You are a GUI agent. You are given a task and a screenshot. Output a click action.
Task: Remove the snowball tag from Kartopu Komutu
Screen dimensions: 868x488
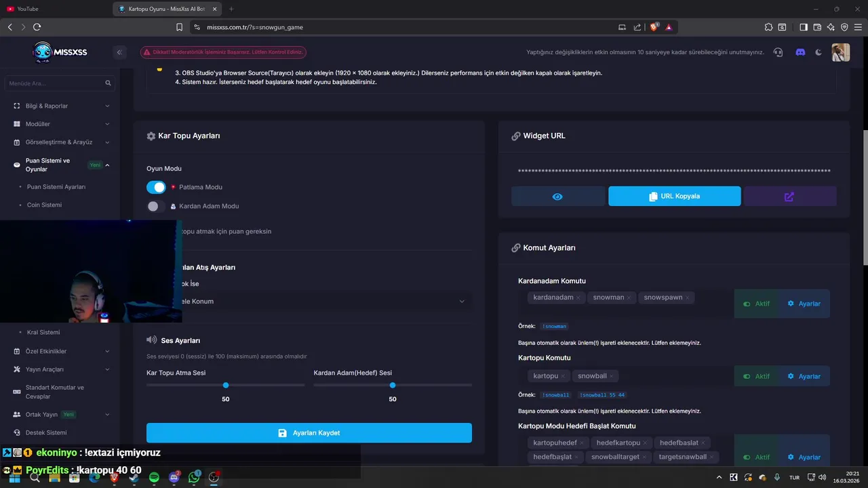(611, 376)
